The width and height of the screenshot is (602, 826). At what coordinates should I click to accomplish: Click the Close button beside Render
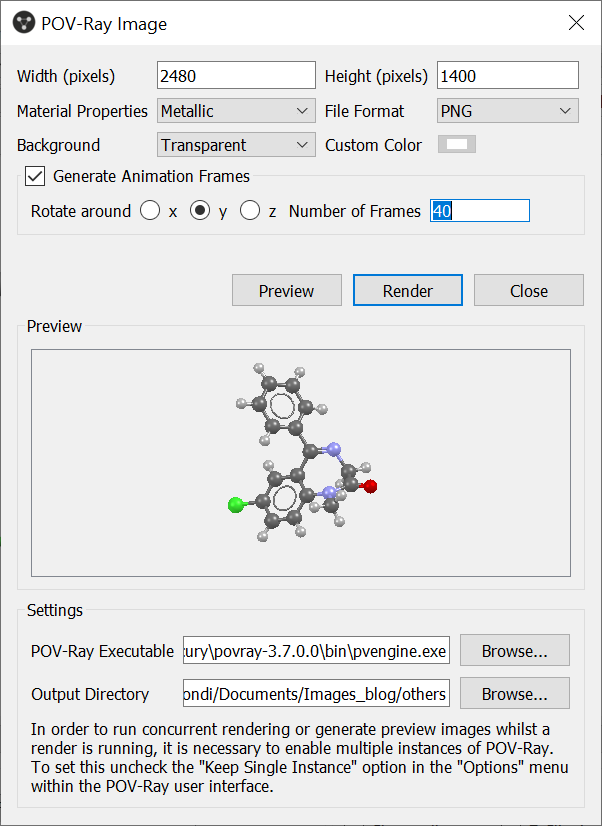pyautogui.click(x=528, y=291)
